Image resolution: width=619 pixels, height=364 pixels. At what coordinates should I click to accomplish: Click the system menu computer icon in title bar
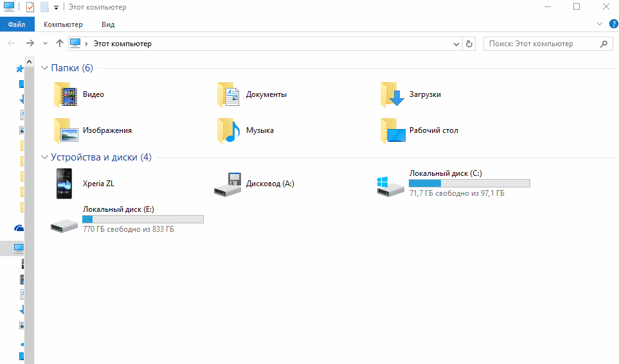coord(9,6)
